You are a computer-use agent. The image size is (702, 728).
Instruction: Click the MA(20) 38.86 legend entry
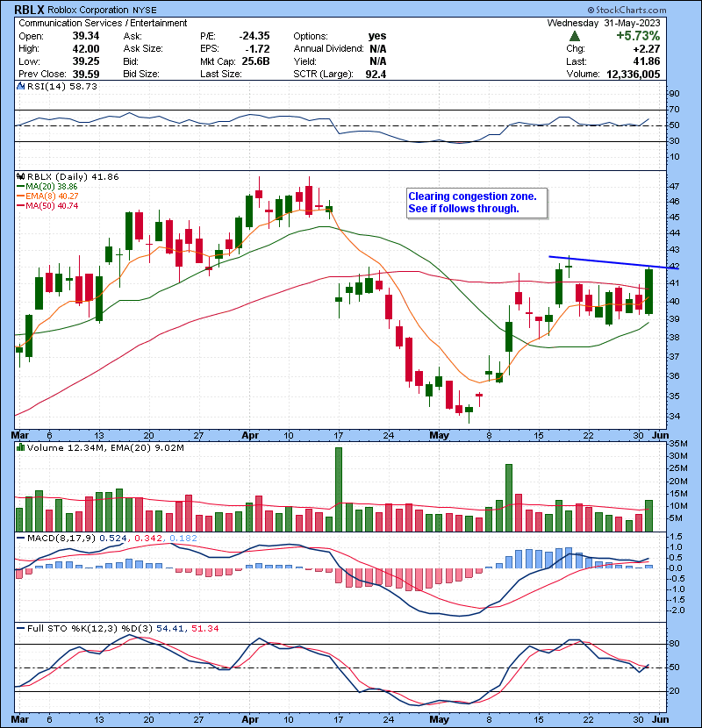coord(47,187)
